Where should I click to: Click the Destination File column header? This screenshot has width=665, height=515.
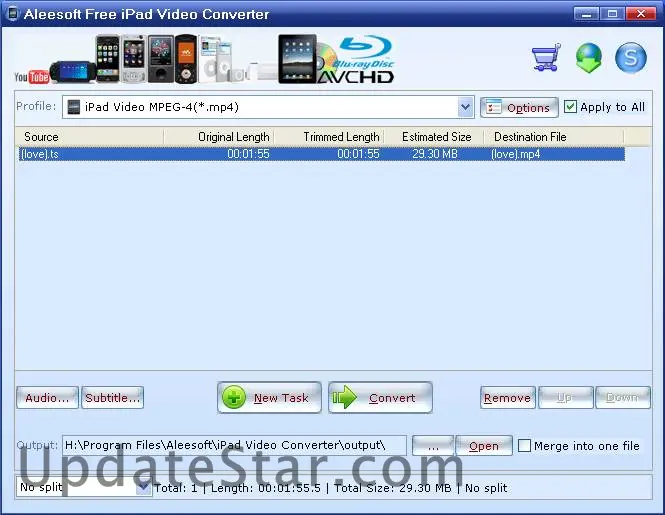click(x=553, y=137)
